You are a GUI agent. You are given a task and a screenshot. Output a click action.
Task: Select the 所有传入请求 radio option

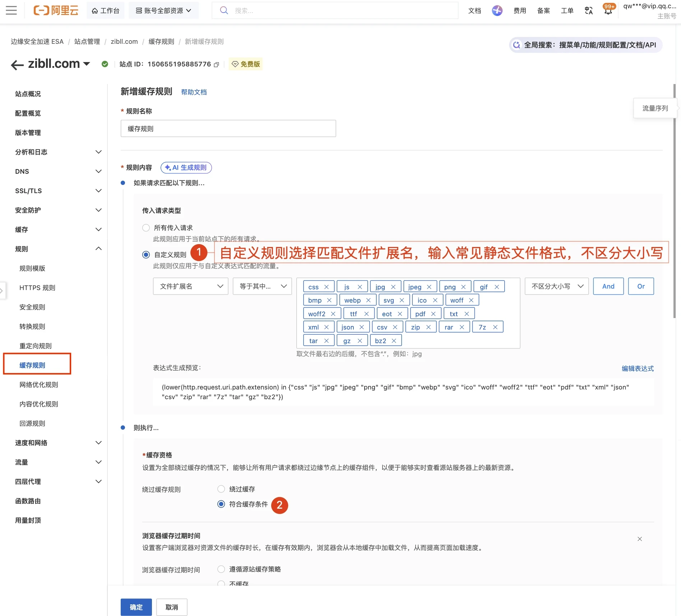pyautogui.click(x=146, y=228)
